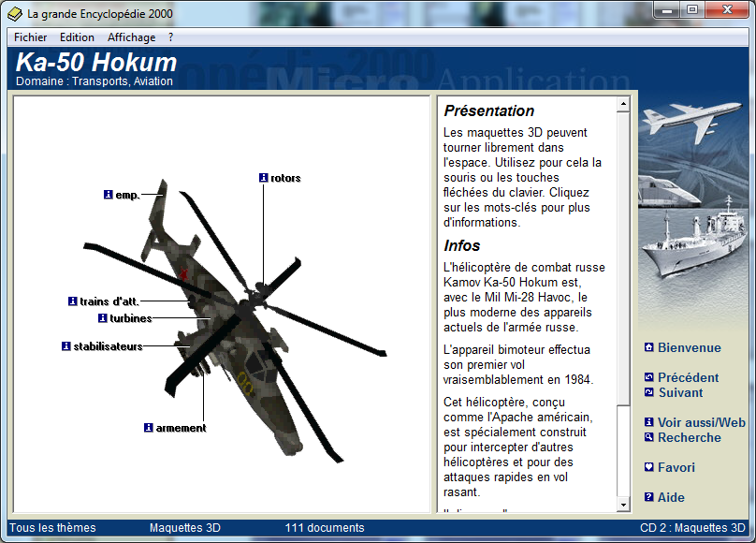Open the Recherche search

point(690,437)
